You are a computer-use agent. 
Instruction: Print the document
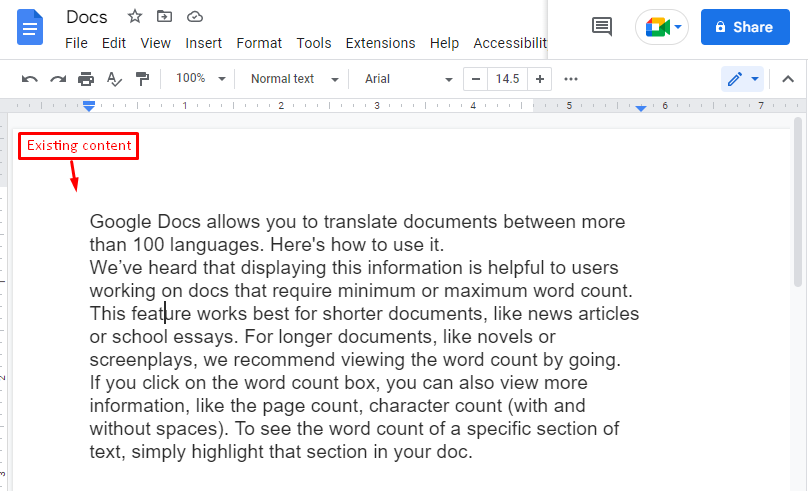click(86, 79)
